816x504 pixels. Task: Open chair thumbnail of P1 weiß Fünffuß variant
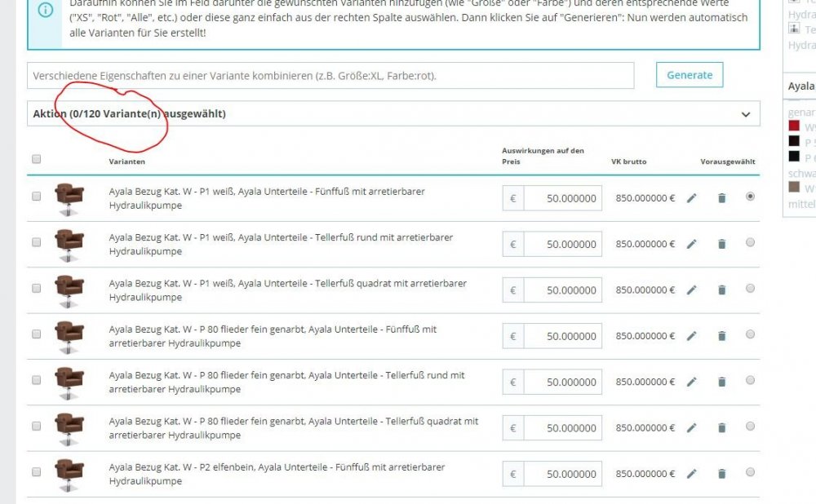(x=69, y=199)
